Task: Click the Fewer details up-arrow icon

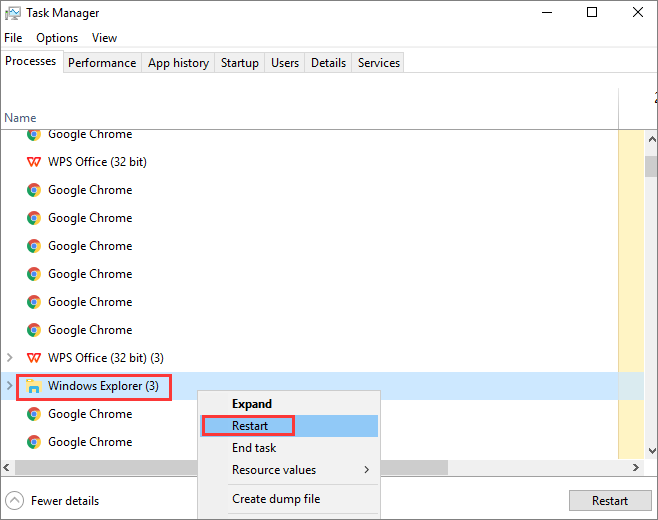Action: tap(14, 501)
